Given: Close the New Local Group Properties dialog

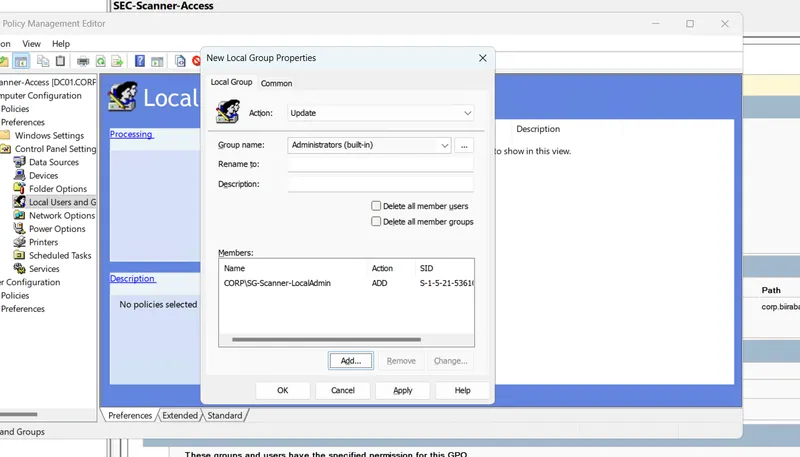Looking at the screenshot, I should pyautogui.click(x=482, y=58).
